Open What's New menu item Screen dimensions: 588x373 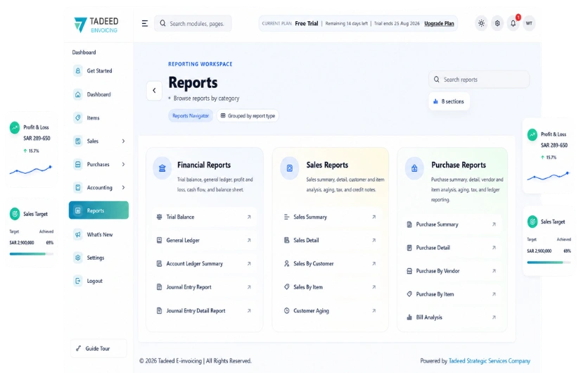(98, 234)
